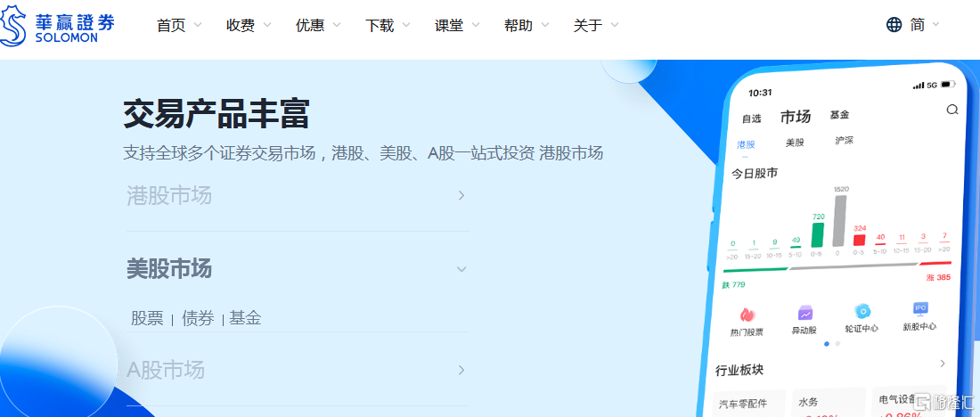
Task: Click the arrow beside A股市场
Action: click(461, 370)
